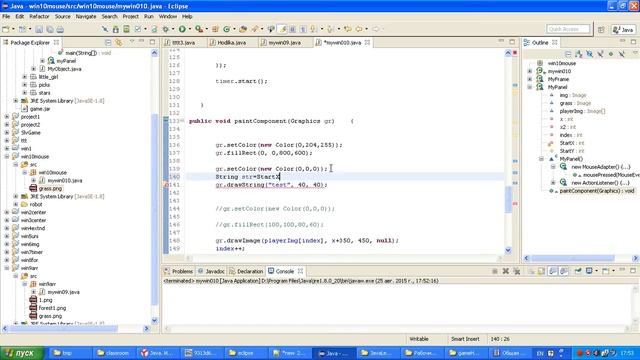This screenshot has width=640, height=360.
Task: Open Package Explorer view menu arrow
Action: 132,42
